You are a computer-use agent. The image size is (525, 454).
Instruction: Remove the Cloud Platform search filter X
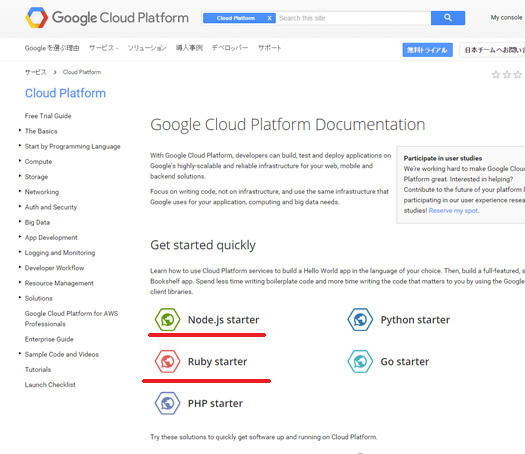(269, 18)
